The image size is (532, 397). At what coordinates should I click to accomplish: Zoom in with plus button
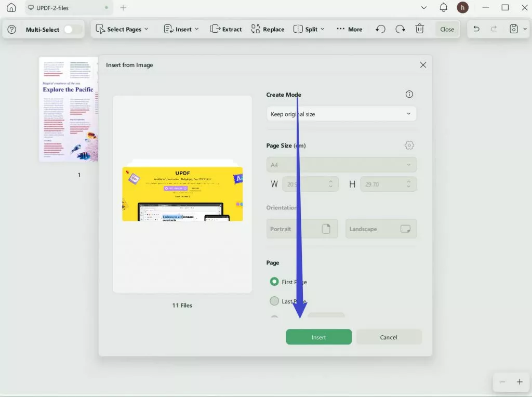[520, 382]
